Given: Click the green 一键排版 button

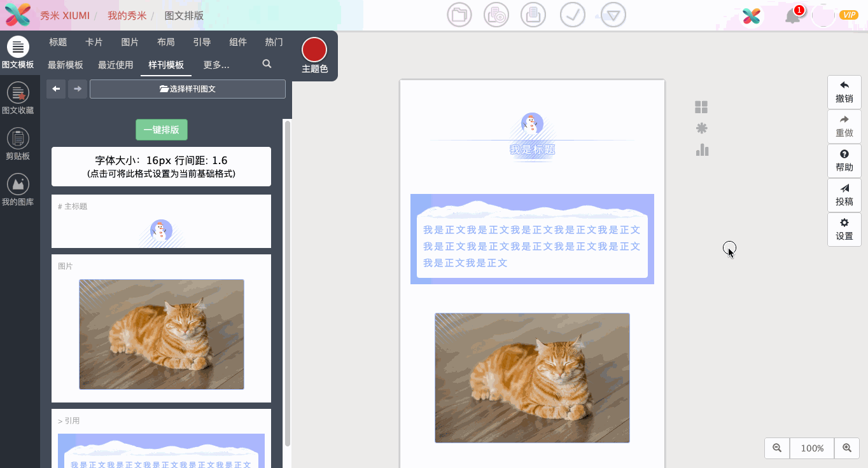Looking at the screenshot, I should (162, 130).
